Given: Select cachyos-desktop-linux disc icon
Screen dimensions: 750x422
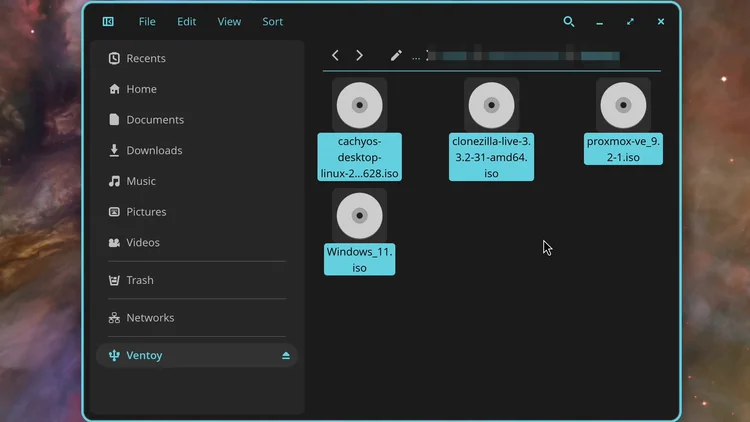Looking at the screenshot, I should (x=359, y=105).
